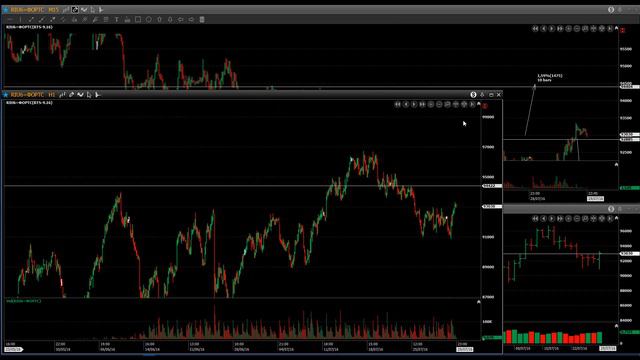640x360 pixels.
Task: Select the first trend line tool in the top toolbar
Action: click(x=31, y=20)
